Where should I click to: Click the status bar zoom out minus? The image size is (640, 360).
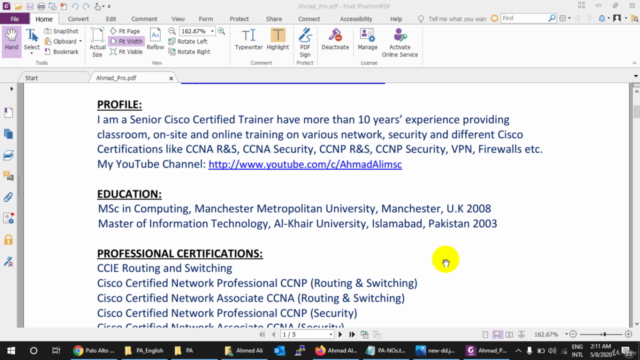click(x=573, y=335)
